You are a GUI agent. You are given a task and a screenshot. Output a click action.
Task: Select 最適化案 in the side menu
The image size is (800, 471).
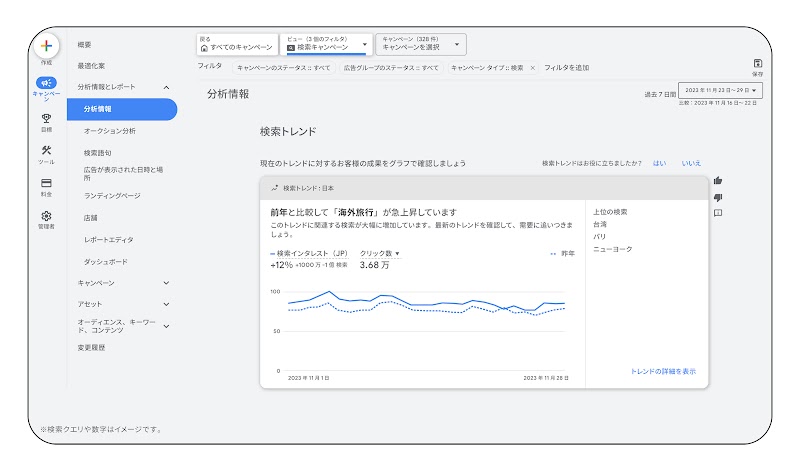(x=91, y=66)
